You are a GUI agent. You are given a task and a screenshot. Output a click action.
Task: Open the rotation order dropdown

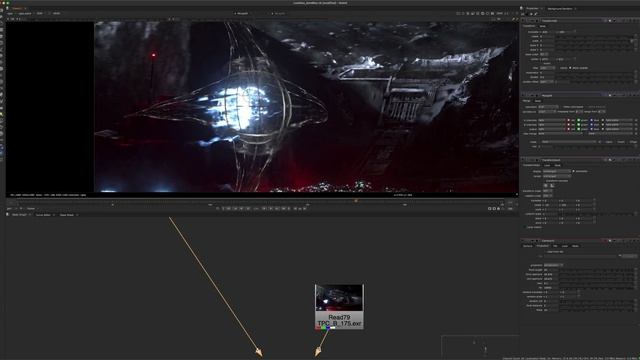547,196
